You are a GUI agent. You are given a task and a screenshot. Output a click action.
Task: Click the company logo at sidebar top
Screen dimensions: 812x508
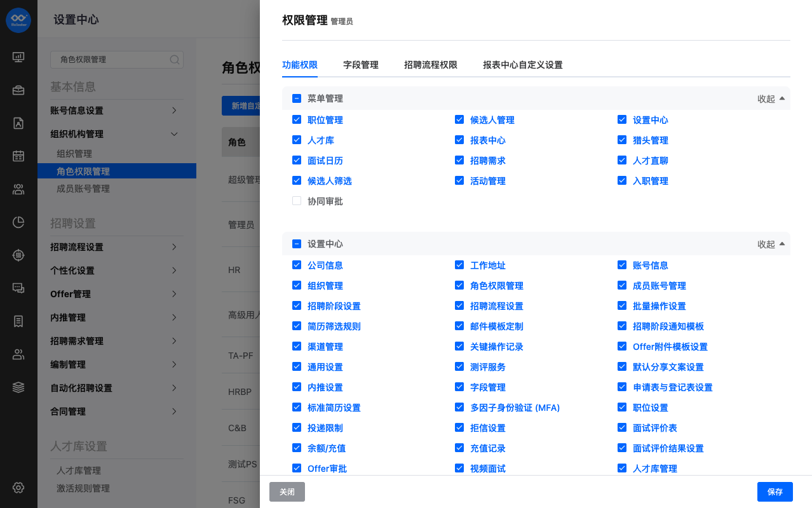coord(18,20)
